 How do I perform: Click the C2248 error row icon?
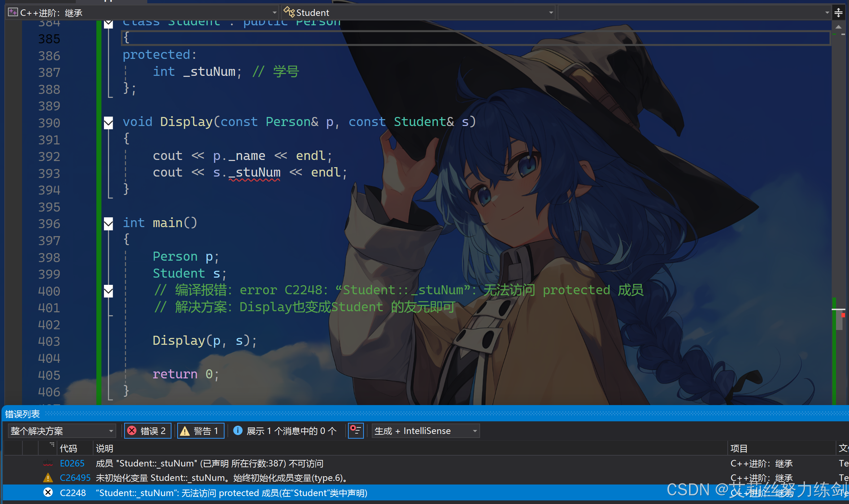tap(48, 492)
